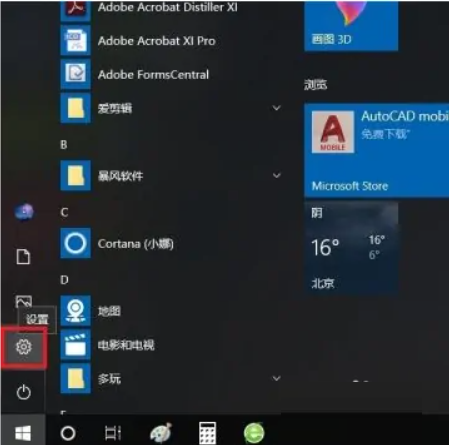Open the 画图 3D tile
Viewport: 449px width, 445px height.
(x=351, y=25)
